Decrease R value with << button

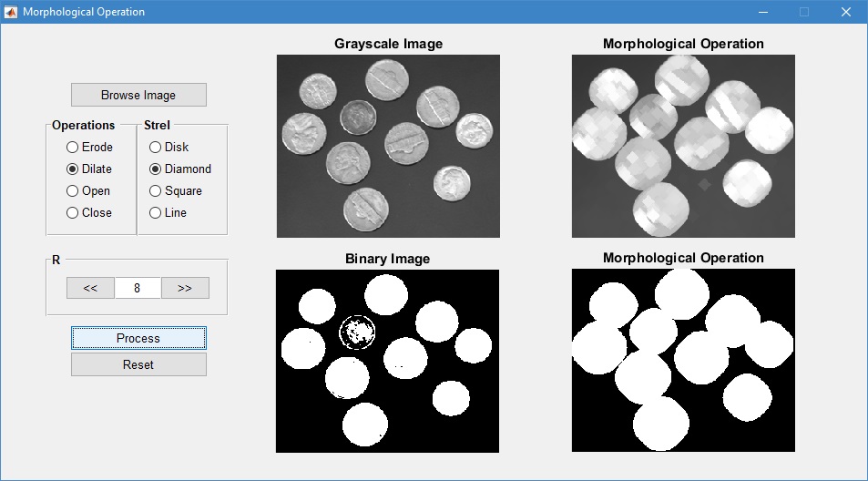[90, 288]
